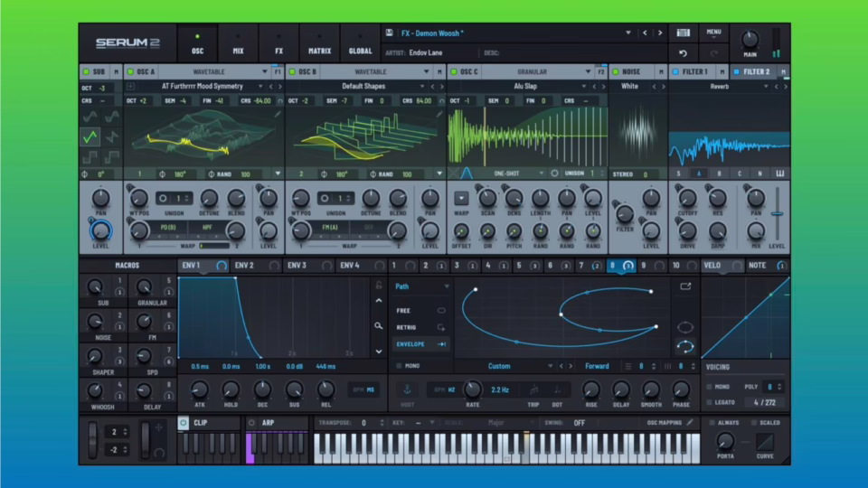The width and height of the screenshot is (868, 488).
Task: Toggle the CLIP power button
Action: click(184, 423)
